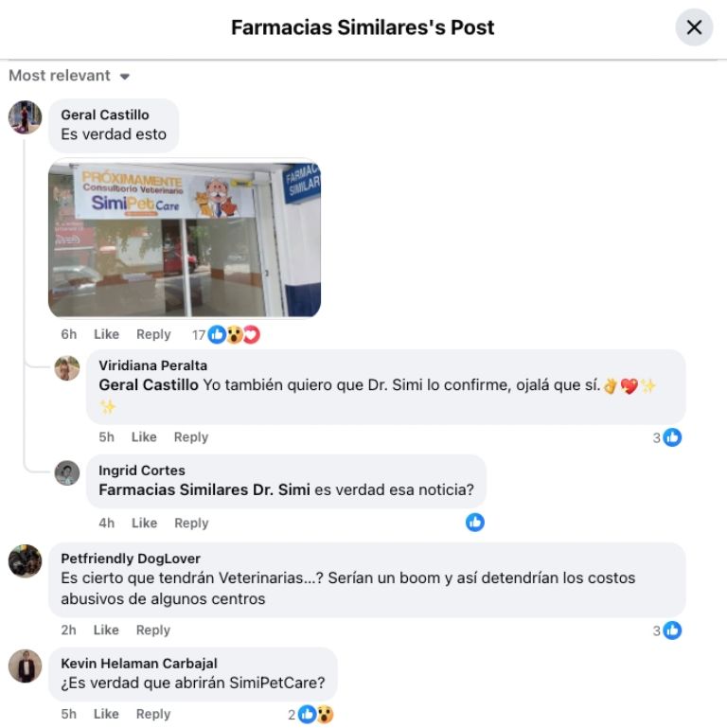View the thumbs-up count on Viridiana's reply

pos(667,437)
